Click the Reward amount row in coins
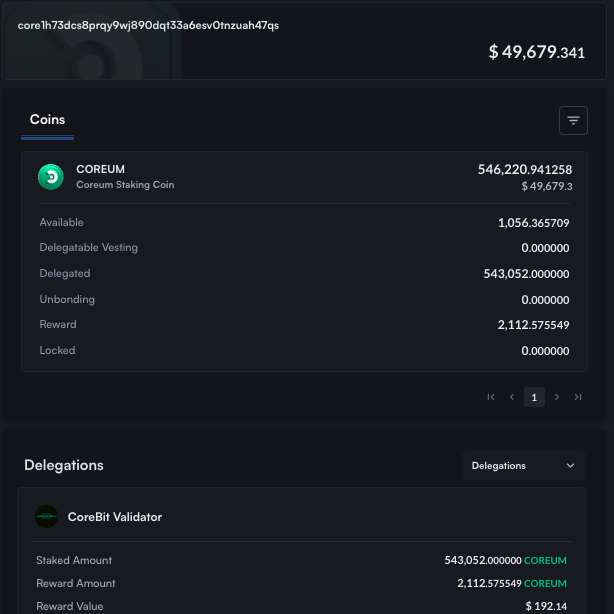Screen dimensions: 614x614 (x=304, y=325)
